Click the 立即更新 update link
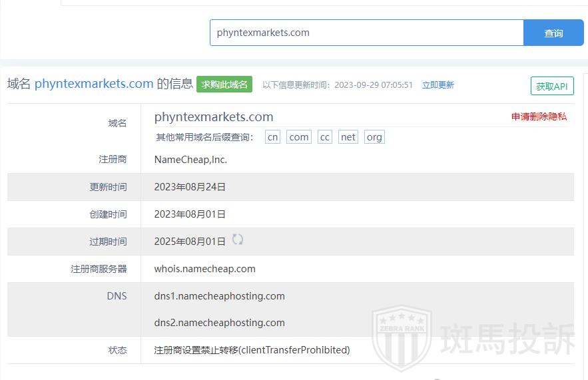Viewport: 588px width, 380px height. point(438,85)
